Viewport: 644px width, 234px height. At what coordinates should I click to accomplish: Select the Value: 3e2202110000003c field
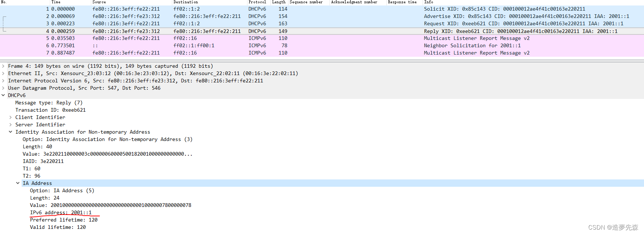tap(107, 154)
